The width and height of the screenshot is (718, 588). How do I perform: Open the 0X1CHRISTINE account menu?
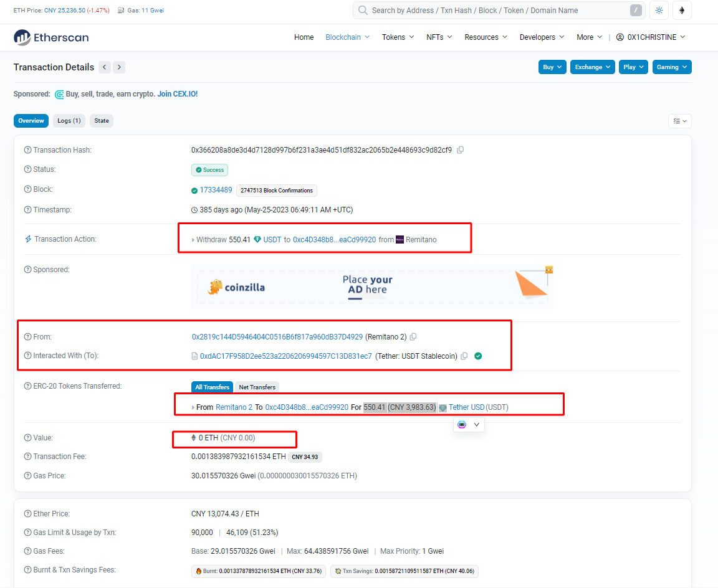tap(651, 37)
